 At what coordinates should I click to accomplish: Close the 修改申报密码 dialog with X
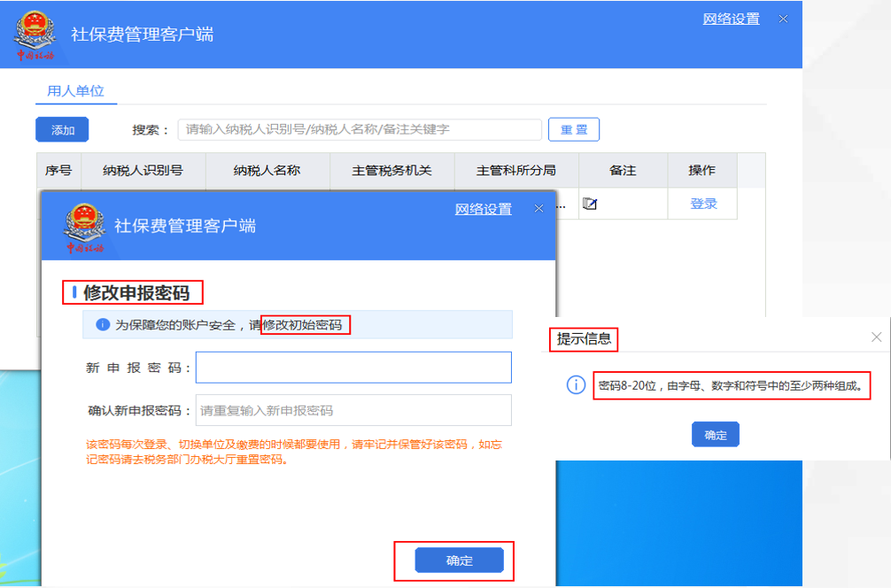point(538,209)
